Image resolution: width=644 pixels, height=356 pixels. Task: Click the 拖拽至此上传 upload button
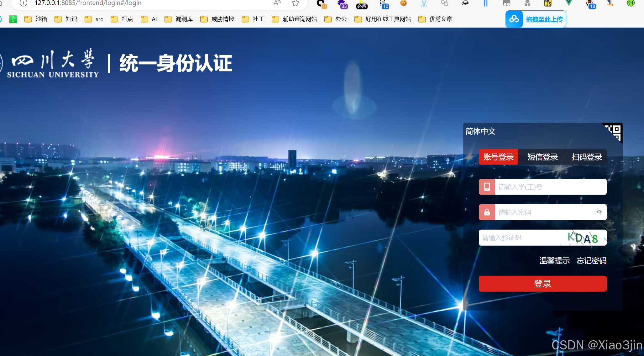(536, 19)
